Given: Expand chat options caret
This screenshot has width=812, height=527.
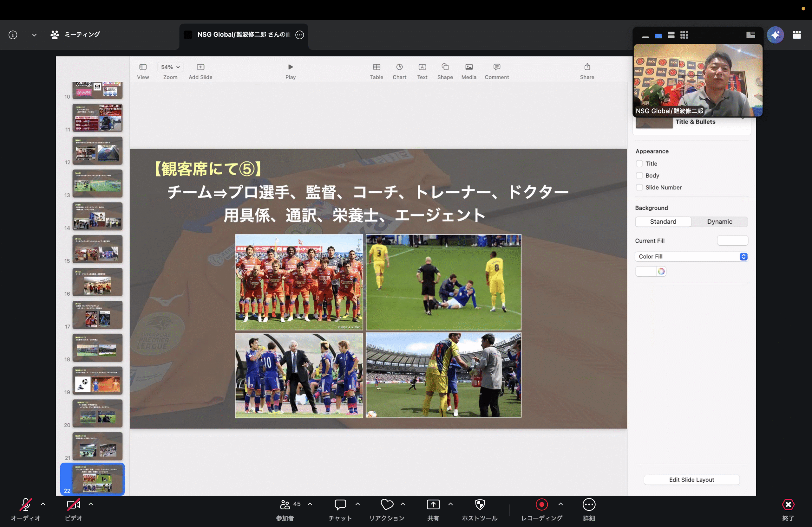Looking at the screenshot, I should pyautogui.click(x=357, y=504).
